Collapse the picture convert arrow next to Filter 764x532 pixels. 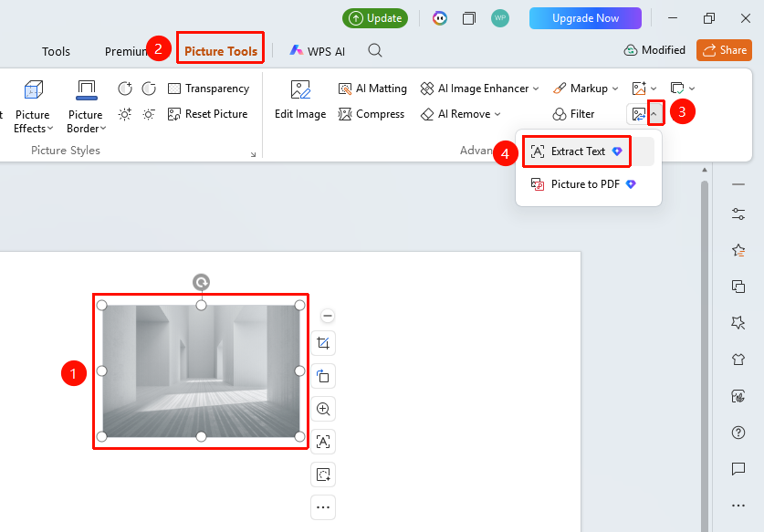(x=654, y=114)
